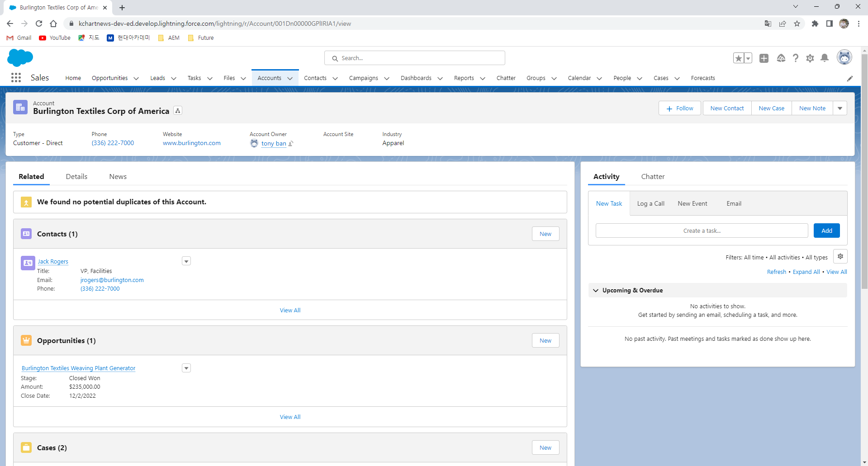Click the Account building icon
Image resolution: width=868 pixels, height=466 pixels.
tap(20, 107)
